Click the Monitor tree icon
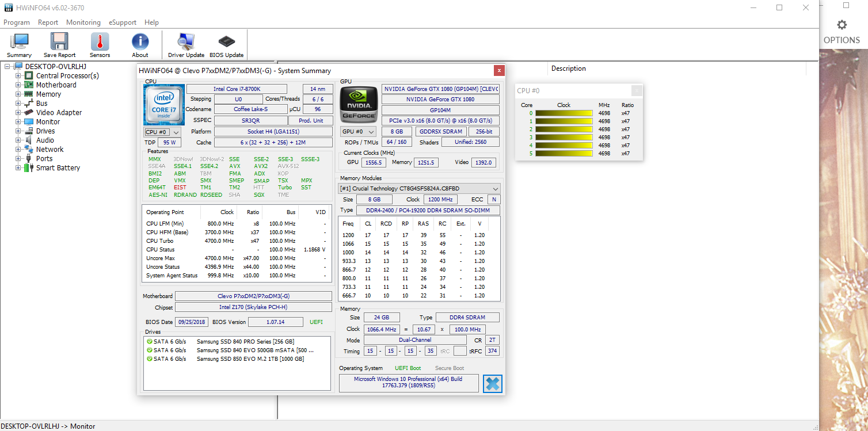The width and height of the screenshot is (868, 431). 28,121
